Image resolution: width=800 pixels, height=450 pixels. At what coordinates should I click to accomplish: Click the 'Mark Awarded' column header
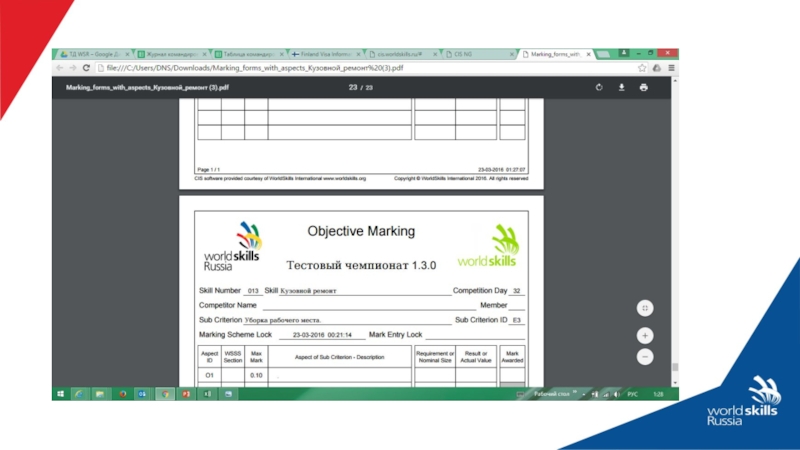[512, 357]
